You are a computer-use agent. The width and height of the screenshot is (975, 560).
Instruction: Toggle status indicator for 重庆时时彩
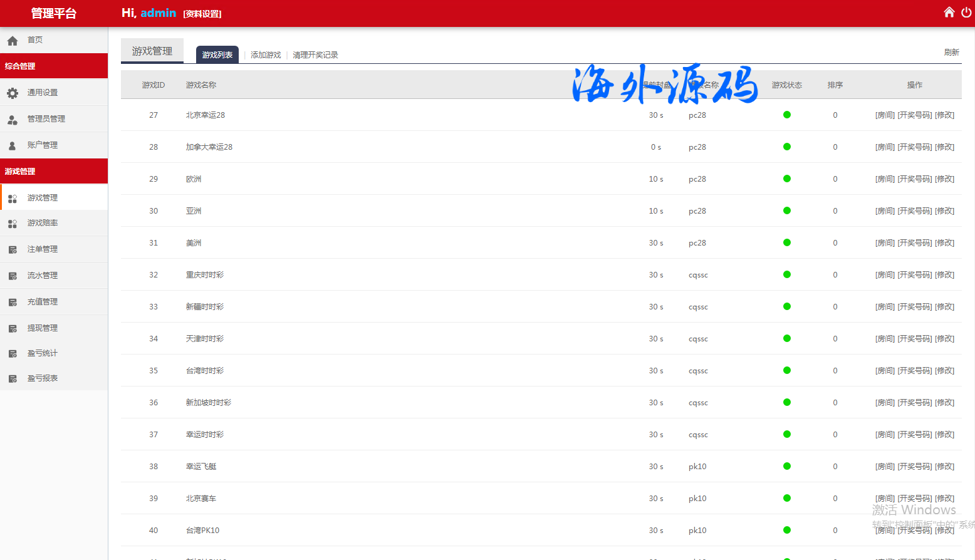point(787,274)
